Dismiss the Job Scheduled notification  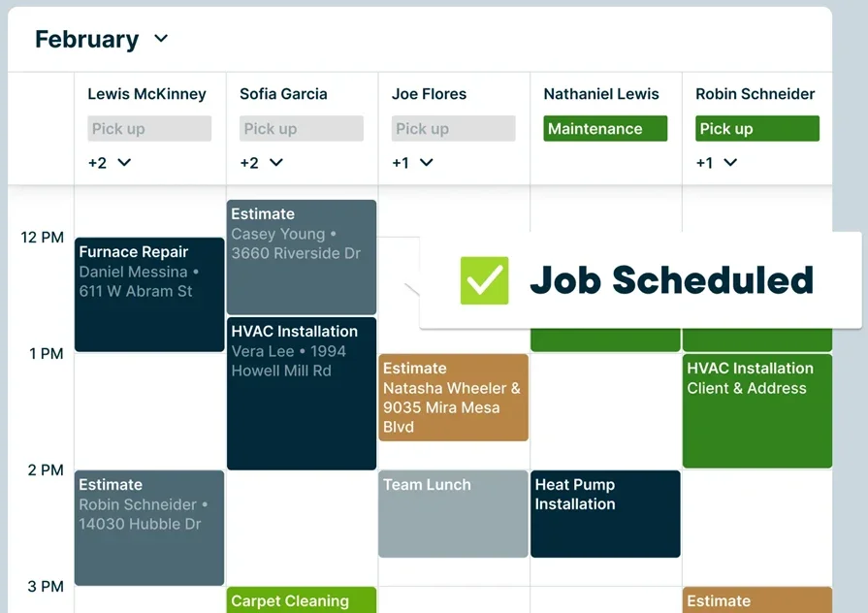[x=669, y=280]
